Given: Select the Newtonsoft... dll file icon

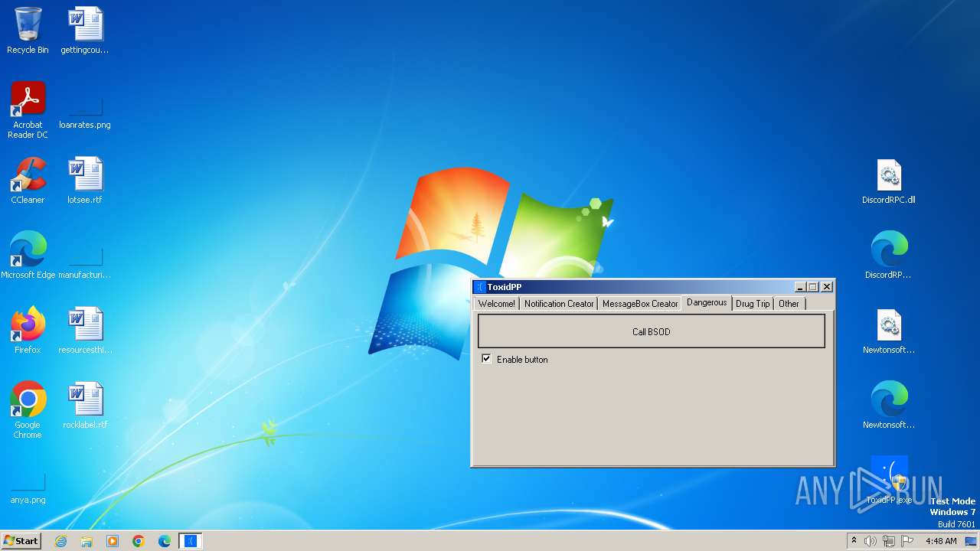Looking at the screenshot, I should pyautogui.click(x=889, y=331).
